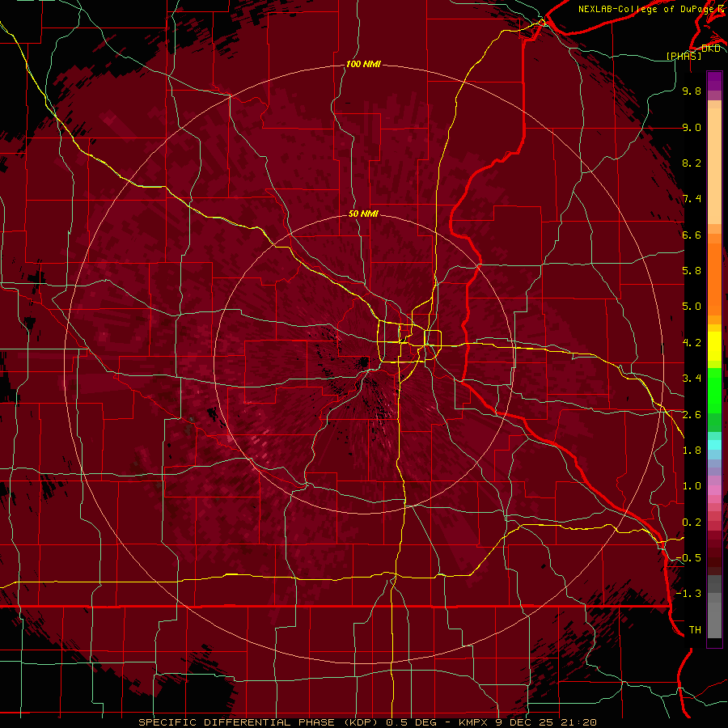Click the 1.8 color scale value

tap(692, 450)
